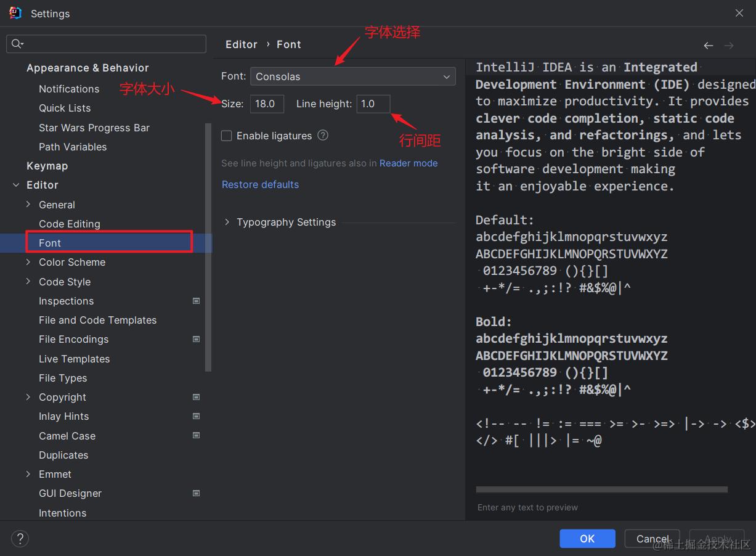Click the search magnifier icon
Viewport: 756px width, 556px height.
coord(17,44)
